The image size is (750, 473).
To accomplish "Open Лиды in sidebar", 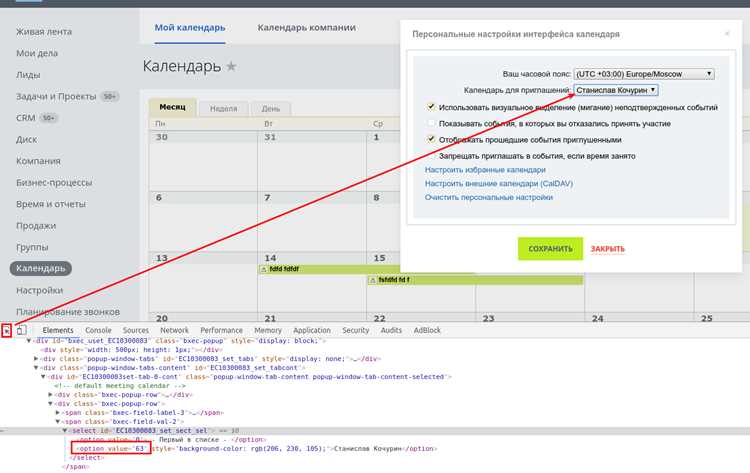I will (x=28, y=75).
